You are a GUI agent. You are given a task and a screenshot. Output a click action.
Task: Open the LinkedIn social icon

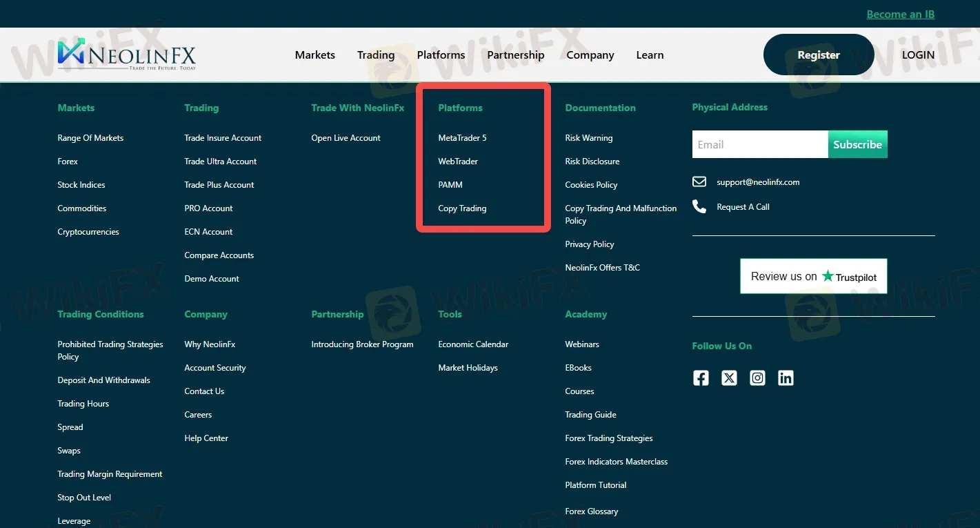(786, 378)
